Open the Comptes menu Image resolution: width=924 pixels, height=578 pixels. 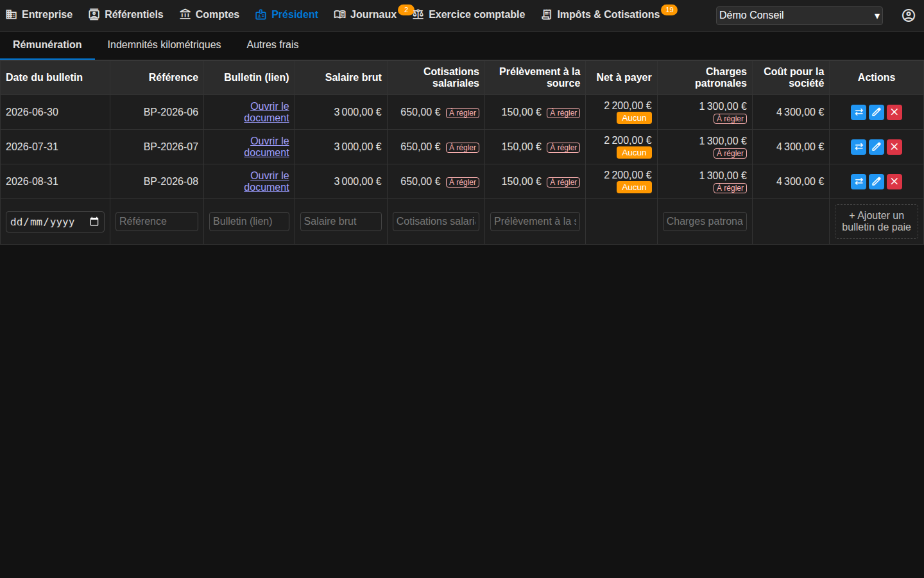[209, 15]
